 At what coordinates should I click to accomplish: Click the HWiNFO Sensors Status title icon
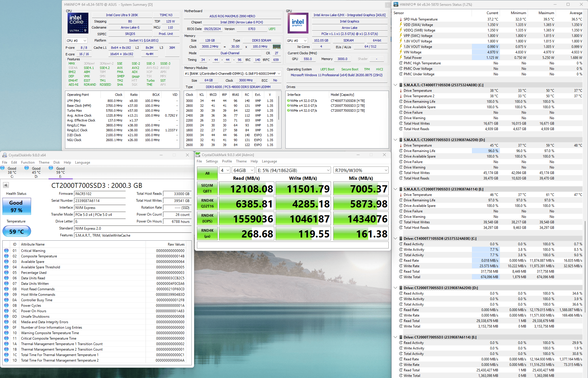click(x=396, y=4)
